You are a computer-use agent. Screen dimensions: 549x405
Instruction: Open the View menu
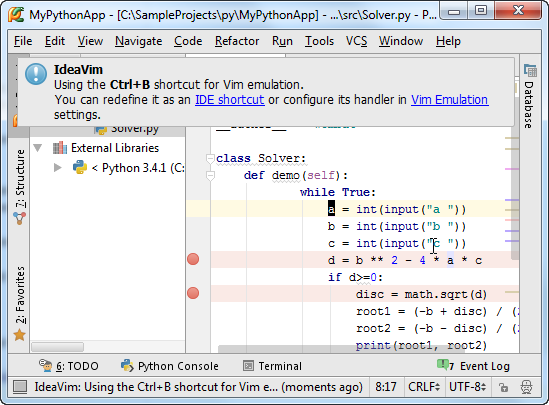[x=90, y=41]
